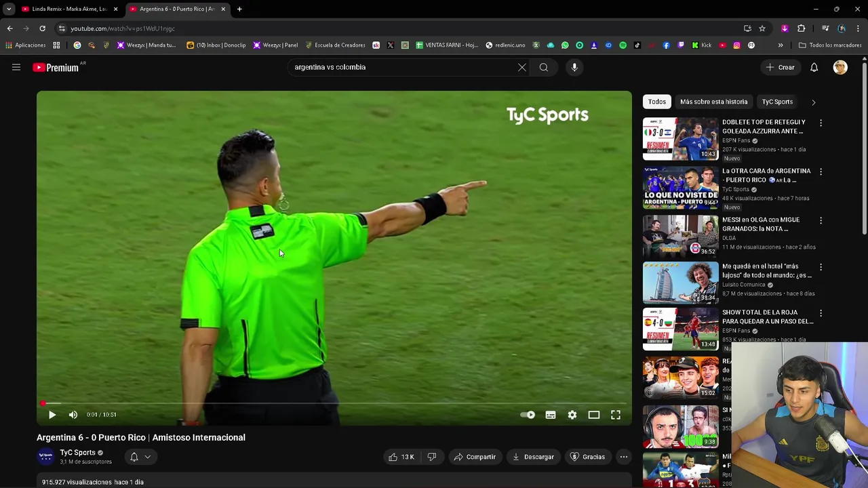The image size is (868, 488).
Task: Toggle theater mode view
Action: pos(594,415)
